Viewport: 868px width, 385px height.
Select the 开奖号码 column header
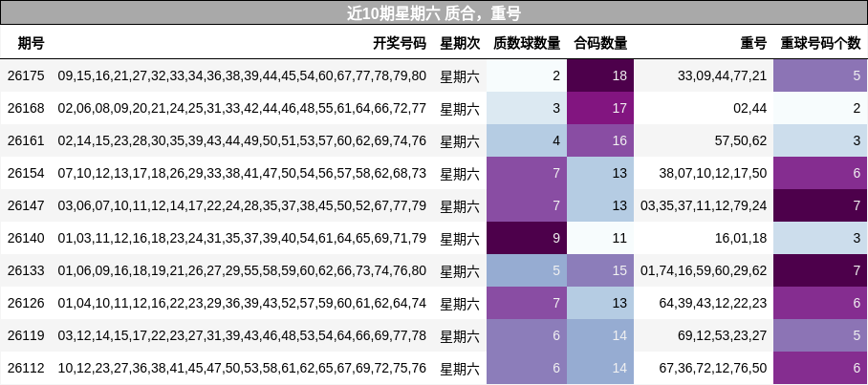point(400,43)
